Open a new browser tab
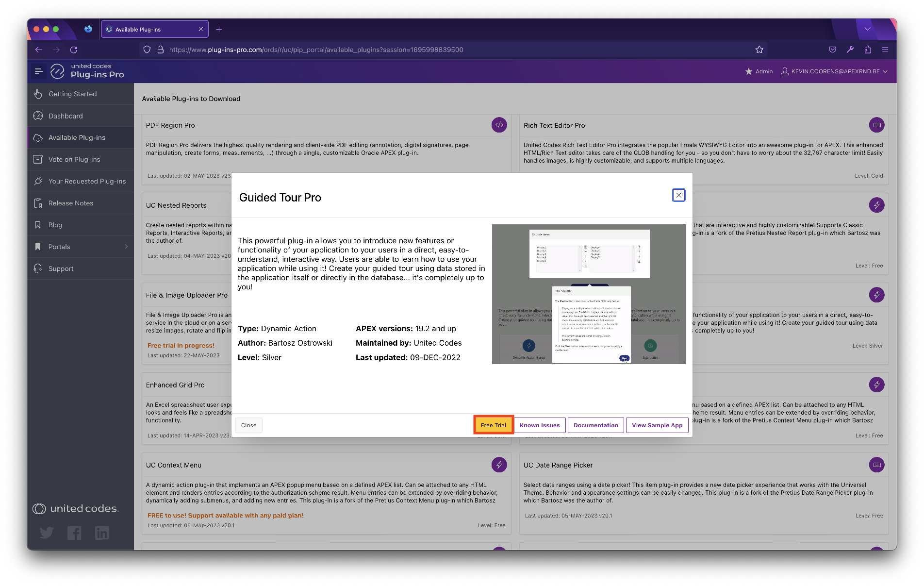 coord(219,29)
